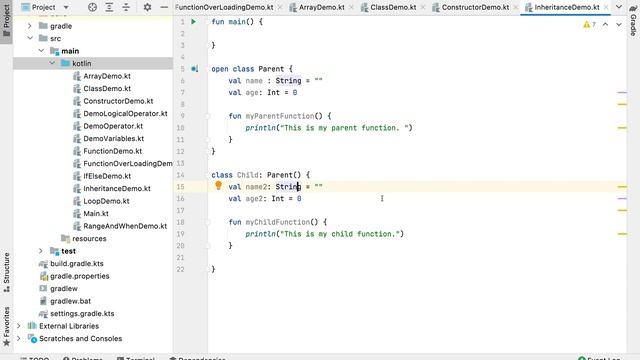The height and width of the screenshot is (360, 640).
Task: Hide the Project panel with minus icon
Action: click(x=164, y=7)
